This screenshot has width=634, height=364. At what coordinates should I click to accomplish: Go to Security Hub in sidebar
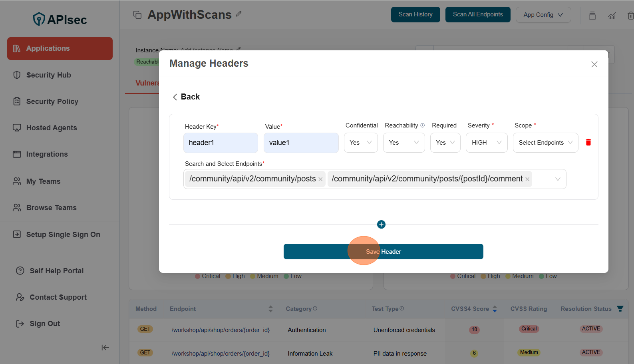click(48, 75)
